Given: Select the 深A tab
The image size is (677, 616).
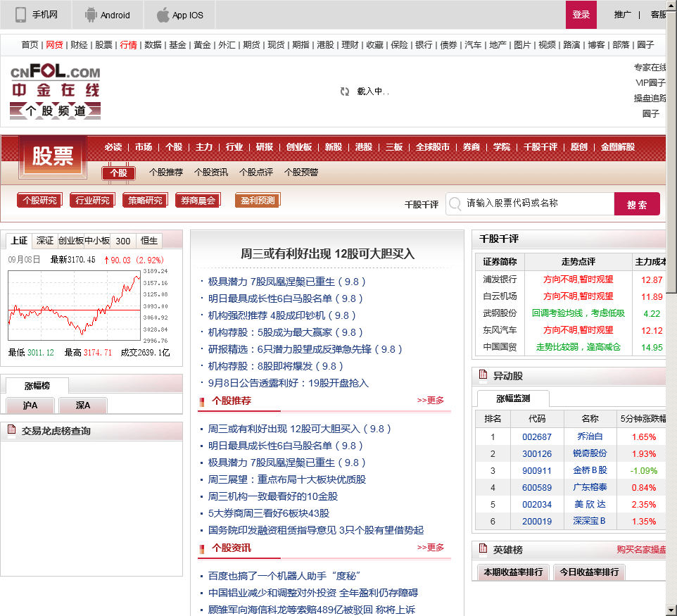Looking at the screenshot, I should click(83, 406).
